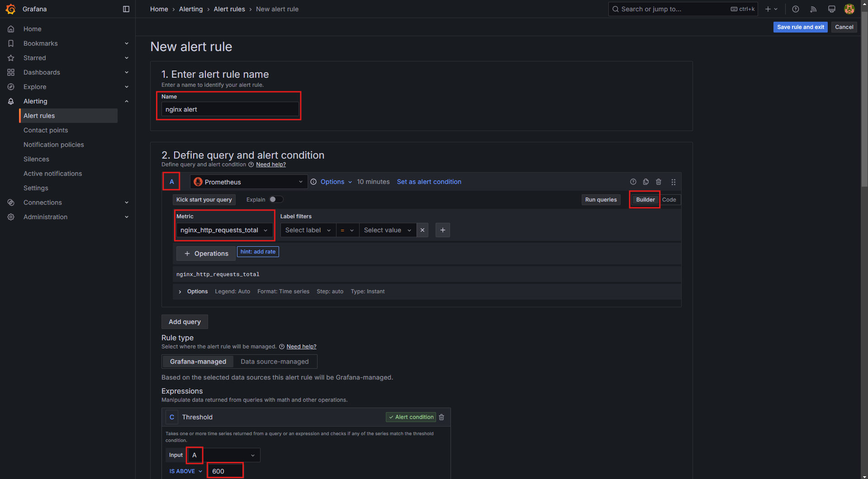The height and width of the screenshot is (479, 868).
Task: Click the Explore compass icon
Action: (11, 87)
